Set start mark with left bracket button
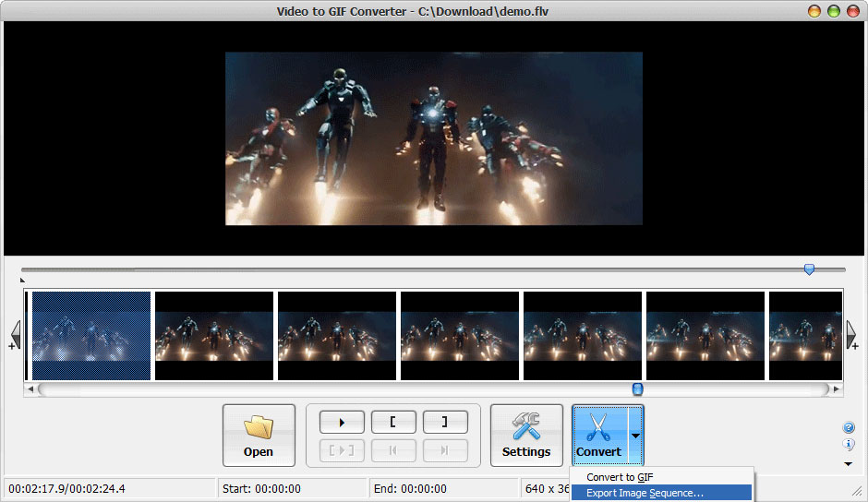This screenshot has width=868, height=502. click(x=393, y=423)
